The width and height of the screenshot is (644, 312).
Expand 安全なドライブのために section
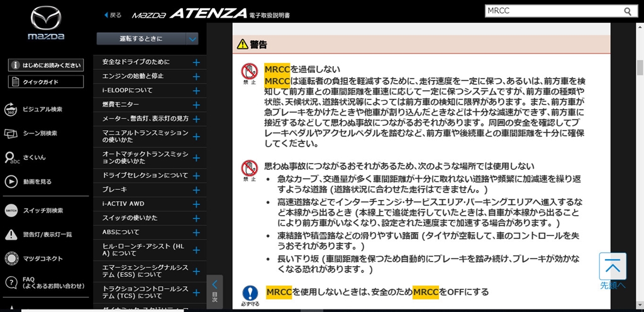pyautogui.click(x=196, y=62)
